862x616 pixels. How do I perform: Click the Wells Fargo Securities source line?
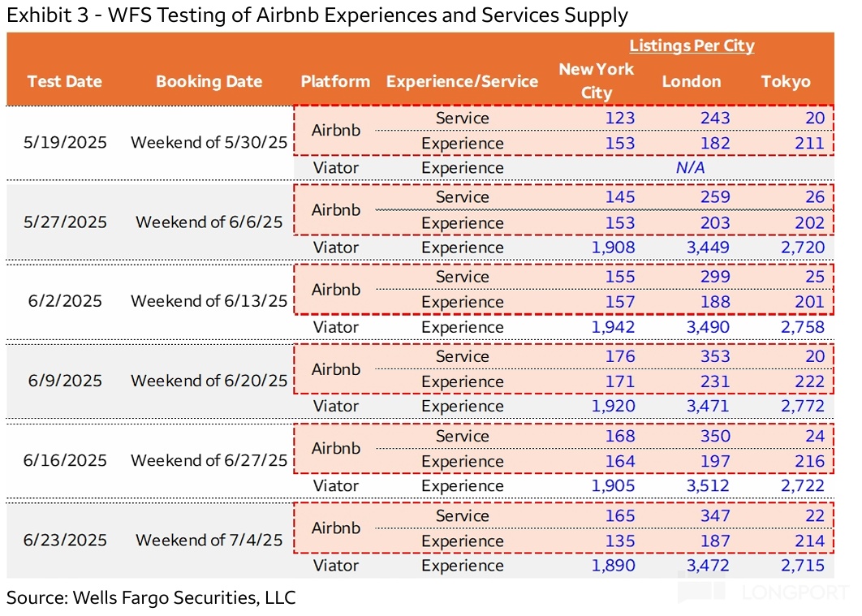point(151,598)
